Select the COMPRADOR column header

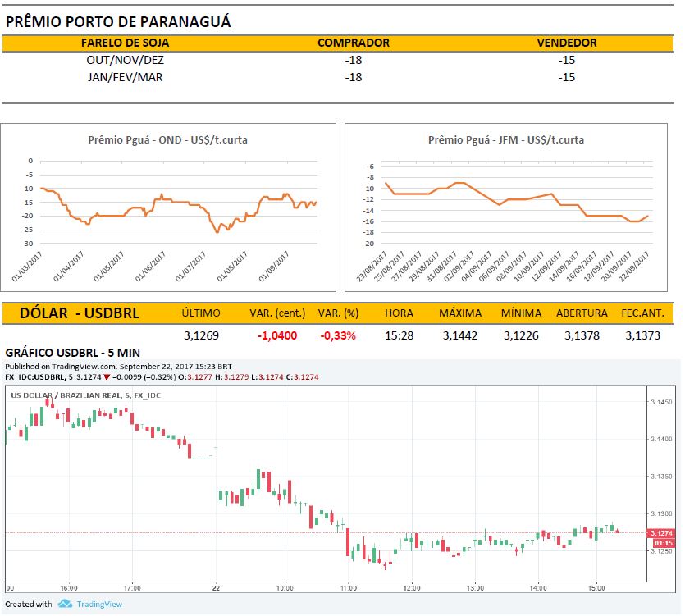[x=353, y=43]
